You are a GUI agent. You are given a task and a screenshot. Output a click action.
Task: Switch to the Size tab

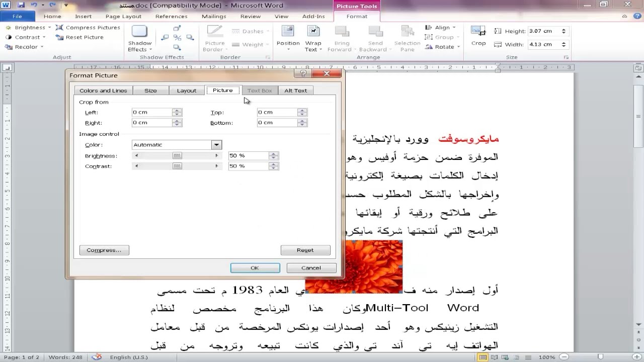coord(150,90)
